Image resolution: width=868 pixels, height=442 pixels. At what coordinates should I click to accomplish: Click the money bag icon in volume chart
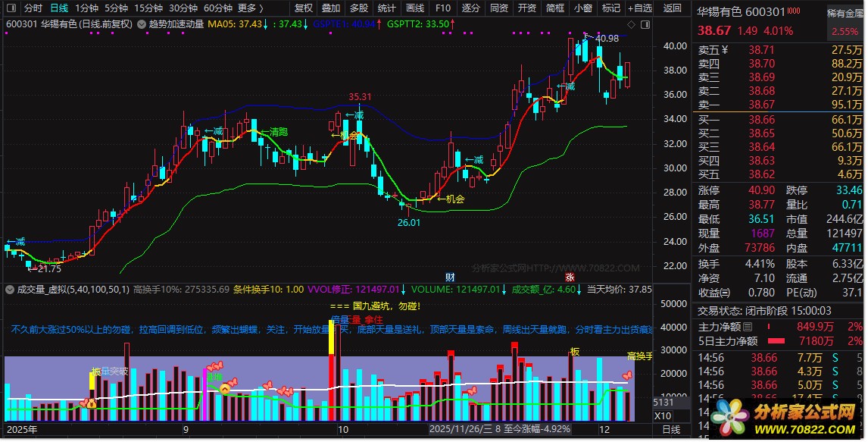(x=92, y=404)
